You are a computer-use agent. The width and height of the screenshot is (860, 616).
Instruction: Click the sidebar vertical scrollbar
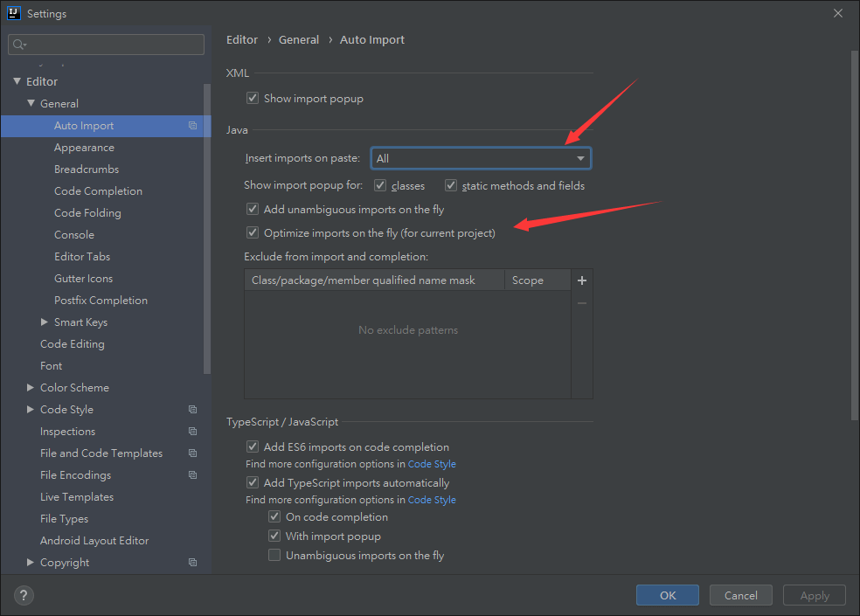click(207, 227)
